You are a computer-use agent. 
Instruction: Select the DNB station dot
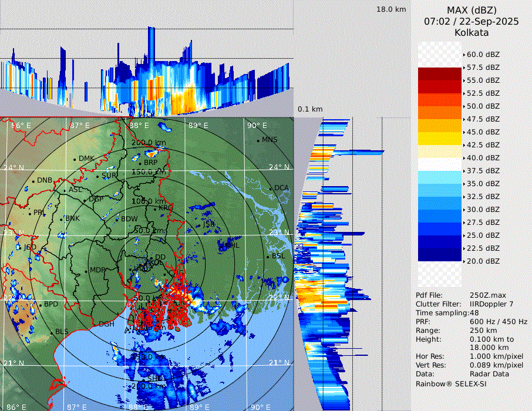click(x=33, y=181)
